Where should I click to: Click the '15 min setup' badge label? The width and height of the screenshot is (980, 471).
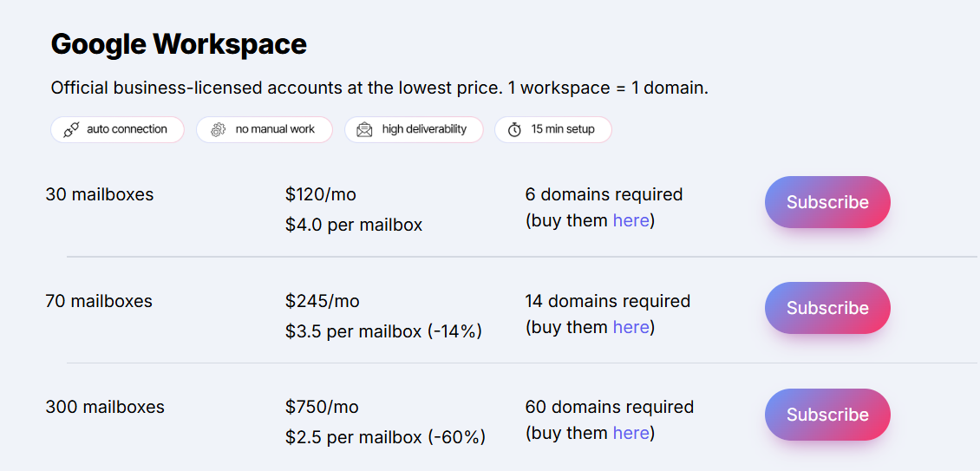pos(563,129)
